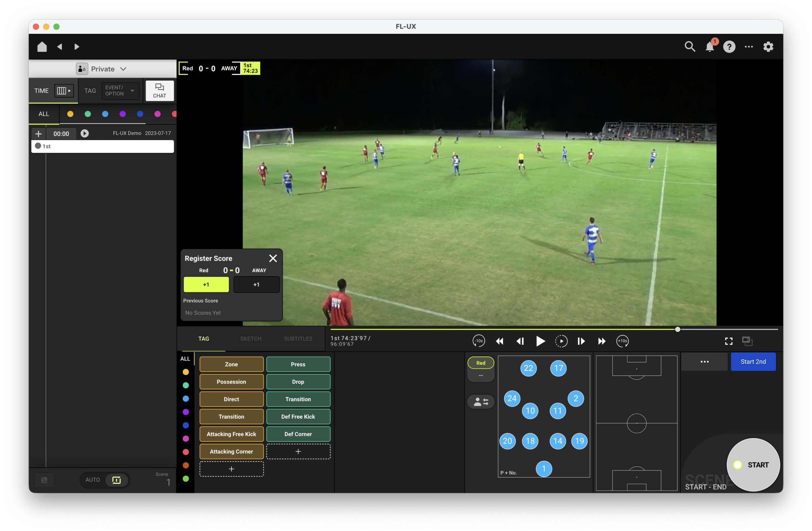Expand the Private sharing dropdown

point(102,69)
